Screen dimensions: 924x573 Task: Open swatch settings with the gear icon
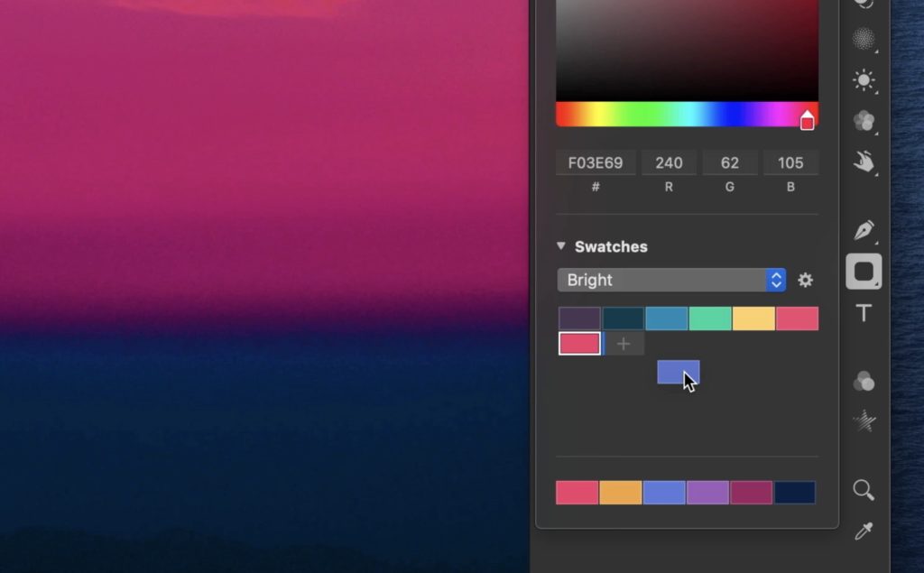click(805, 281)
